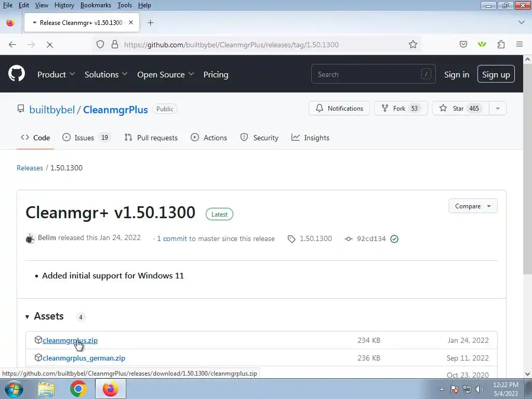
Task: Focus the GitHub Search field
Action: tap(373, 74)
